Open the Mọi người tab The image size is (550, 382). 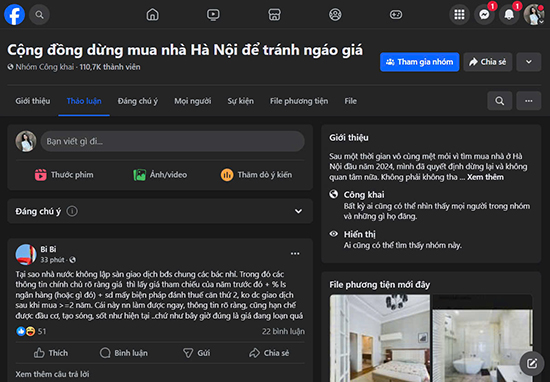tap(193, 101)
